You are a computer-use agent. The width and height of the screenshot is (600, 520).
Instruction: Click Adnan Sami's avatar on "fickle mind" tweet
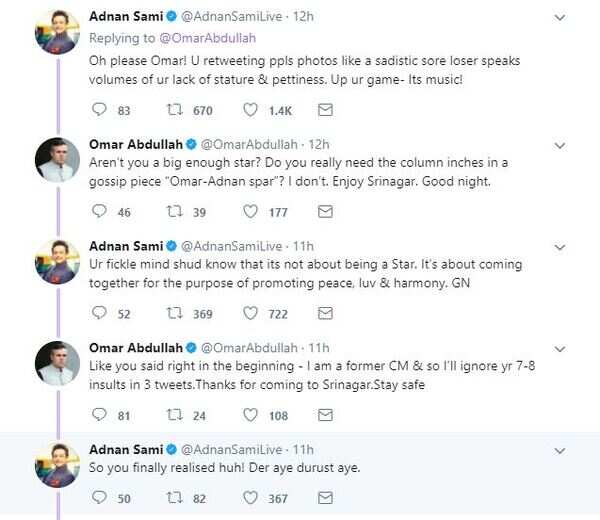pyautogui.click(x=57, y=262)
